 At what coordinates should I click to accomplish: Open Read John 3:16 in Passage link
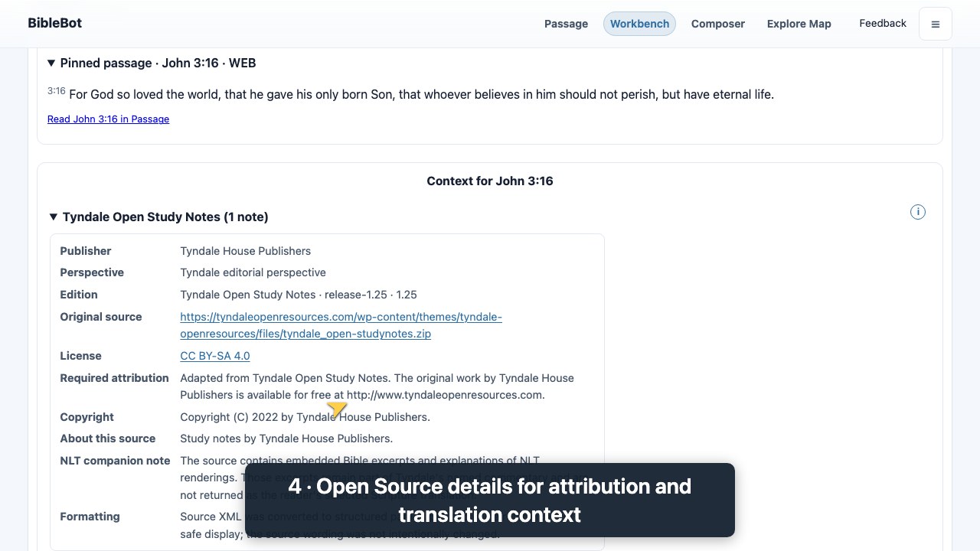click(108, 119)
